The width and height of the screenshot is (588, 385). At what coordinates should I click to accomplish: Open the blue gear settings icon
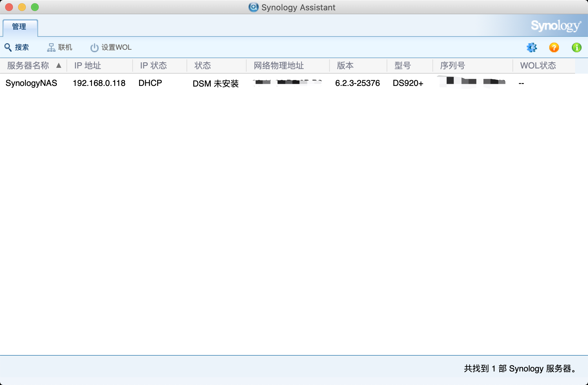click(x=532, y=47)
